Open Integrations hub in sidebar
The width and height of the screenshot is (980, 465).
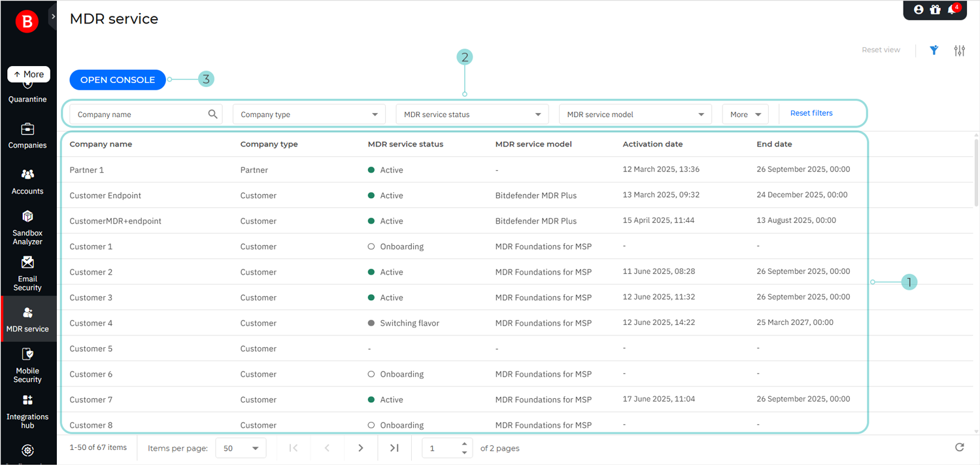click(x=27, y=410)
